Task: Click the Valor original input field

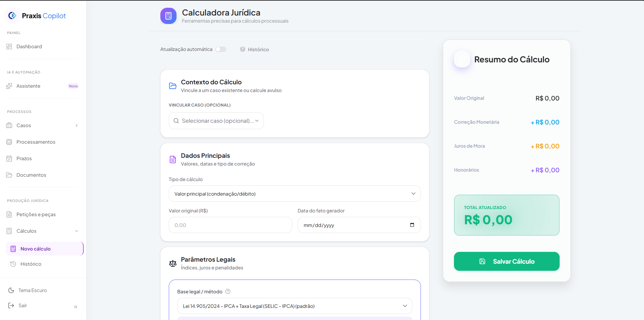Action: click(230, 225)
